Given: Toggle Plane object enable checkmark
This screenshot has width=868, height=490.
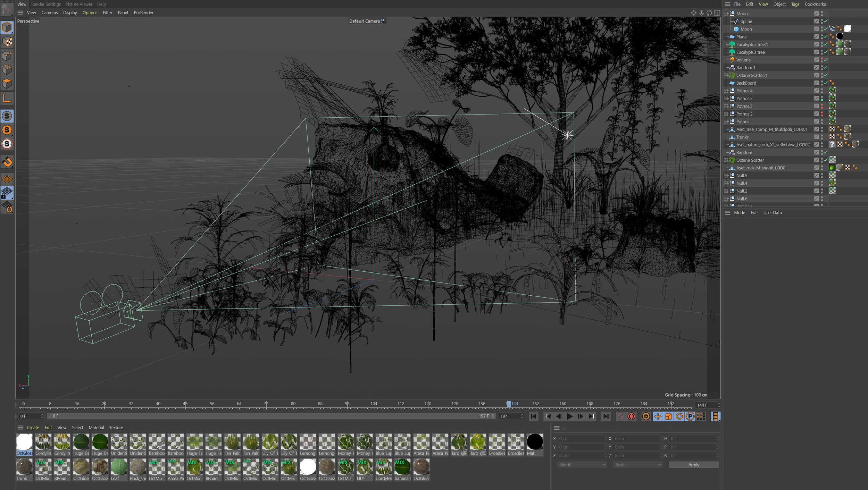Looking at the screenshot, I should [x=826, y=36].
